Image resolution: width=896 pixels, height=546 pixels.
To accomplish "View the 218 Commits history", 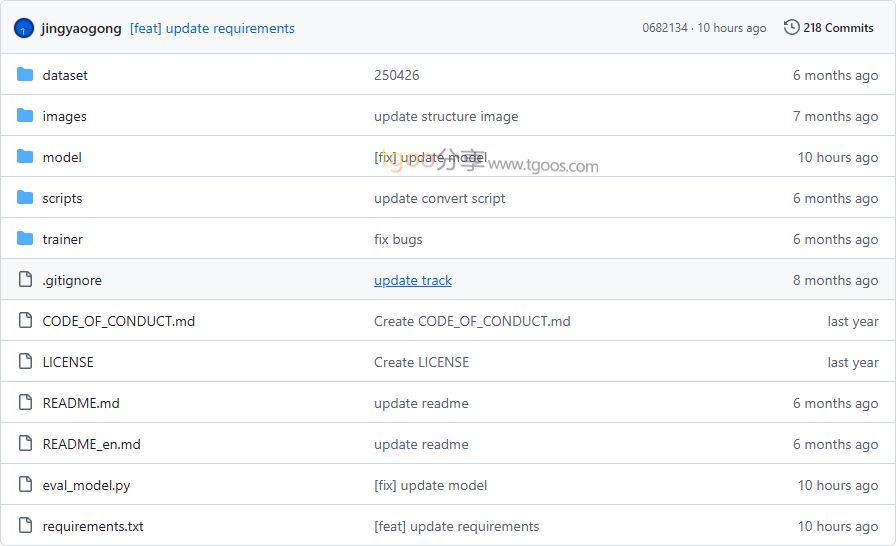I will click(x=838, y=28).
